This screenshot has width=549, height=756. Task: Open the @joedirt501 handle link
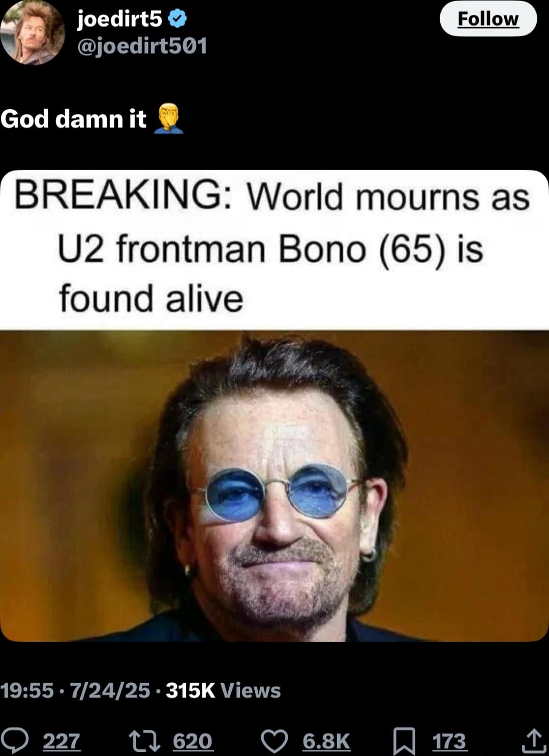click(142, 46)
